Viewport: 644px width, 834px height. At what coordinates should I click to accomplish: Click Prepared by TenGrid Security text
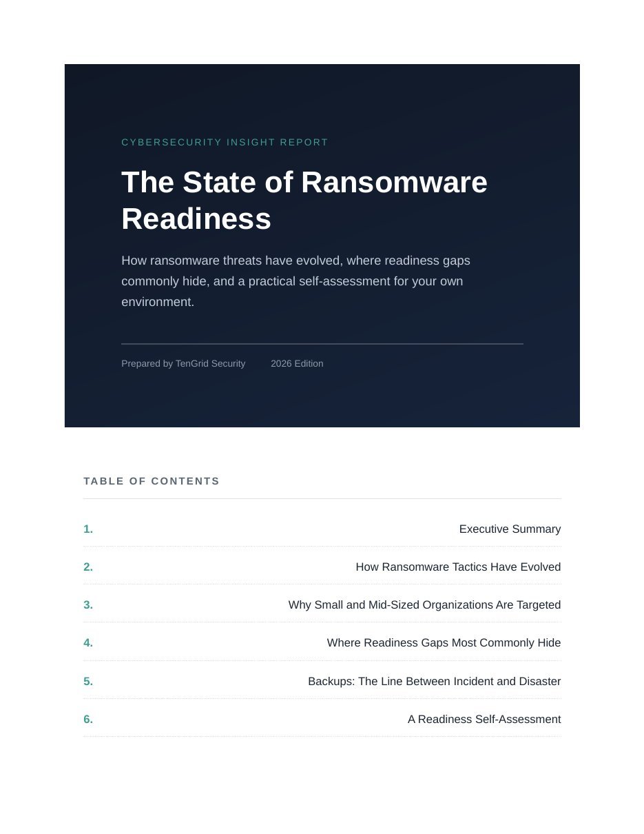[x=183, y=364]
